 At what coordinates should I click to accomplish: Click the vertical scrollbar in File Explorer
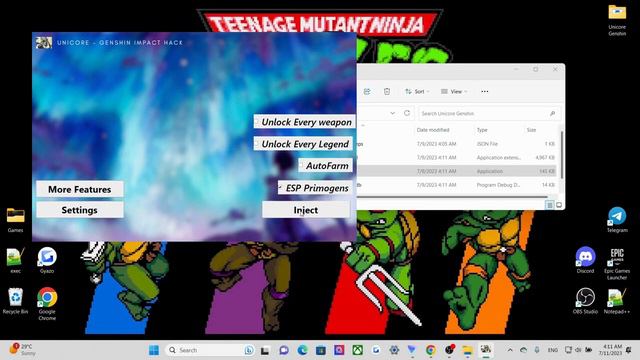tap(562, 155)
